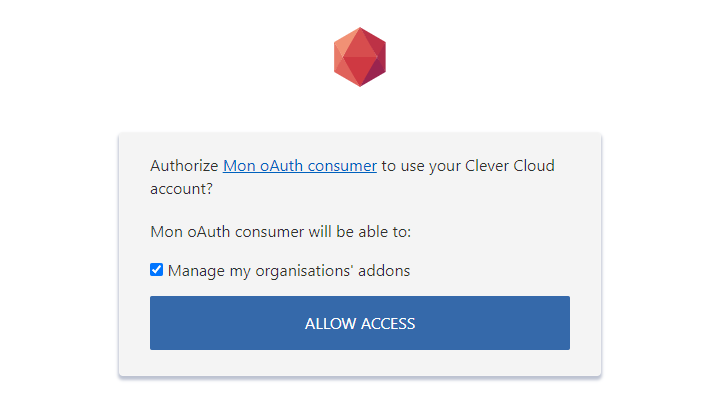Click "Mon oAuth consumer will be able to:" sentence
Viewport: 726px width, 418px height.
[281, 231]
